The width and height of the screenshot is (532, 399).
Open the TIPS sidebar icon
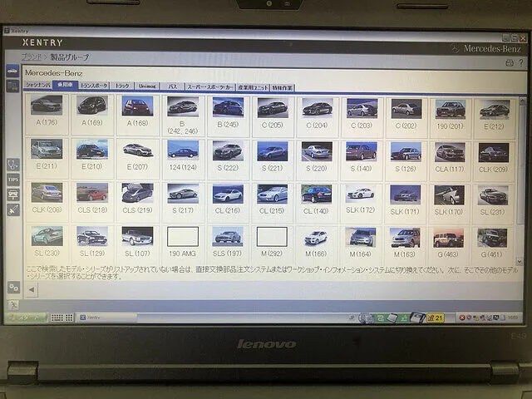pos(13,180)
